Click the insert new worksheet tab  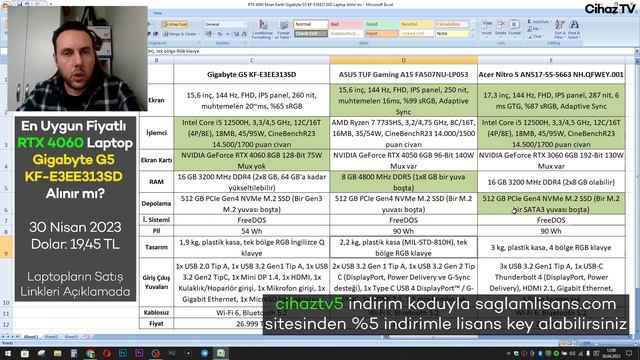(87, 337)
